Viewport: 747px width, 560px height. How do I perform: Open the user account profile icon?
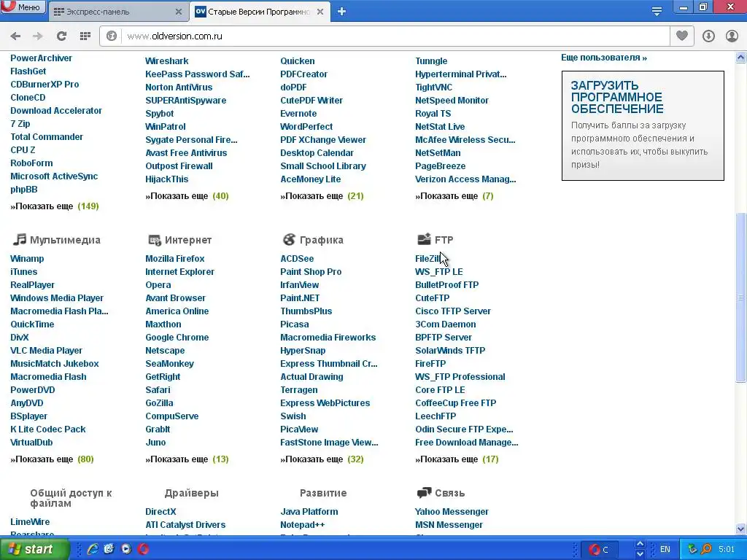732,36
